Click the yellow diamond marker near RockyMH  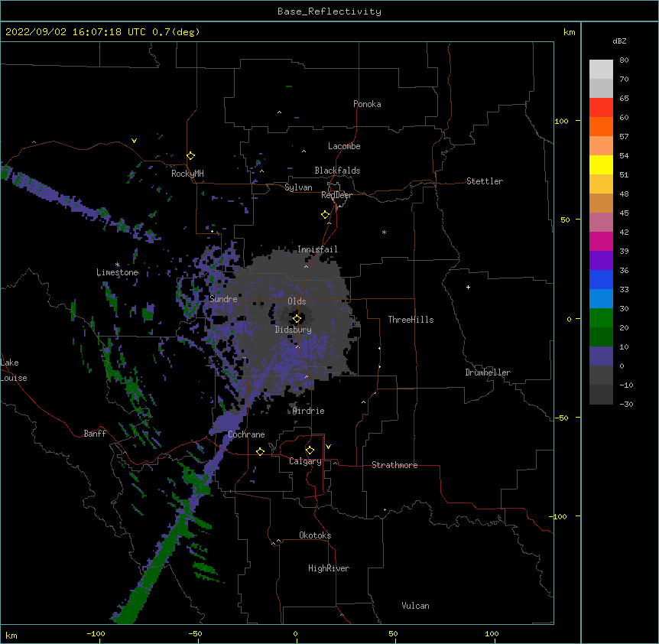click(x=191, y=156)
